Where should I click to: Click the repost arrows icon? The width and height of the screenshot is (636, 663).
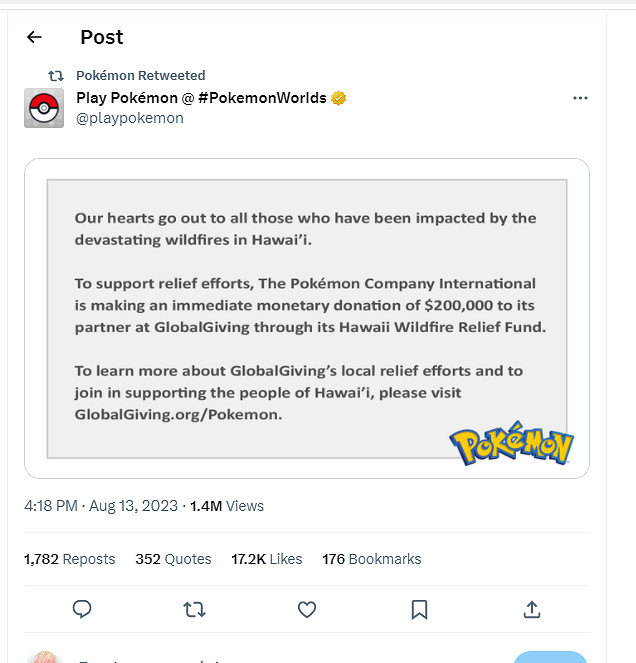point(195,609)
